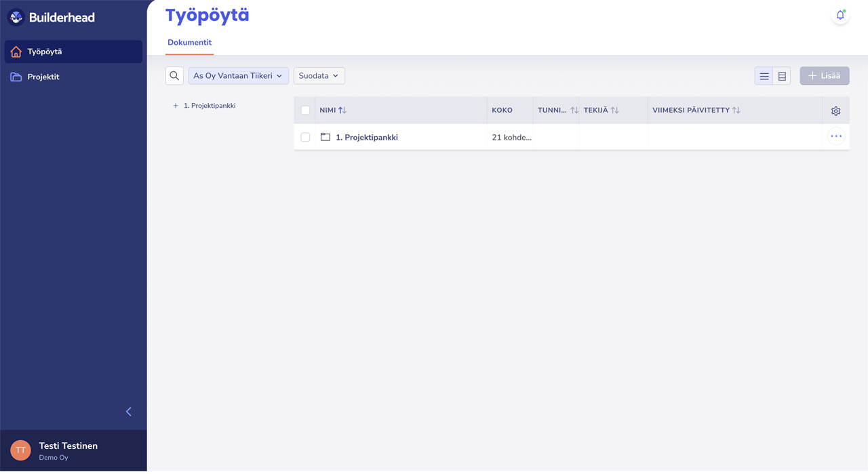Click the Lisää add button

point(824,76)
